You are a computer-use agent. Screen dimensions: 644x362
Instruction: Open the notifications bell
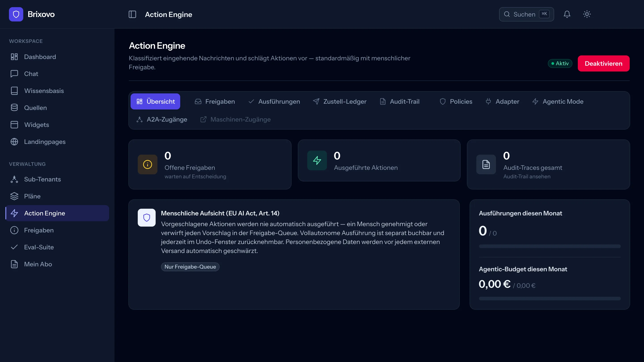[x=567, y=14]
